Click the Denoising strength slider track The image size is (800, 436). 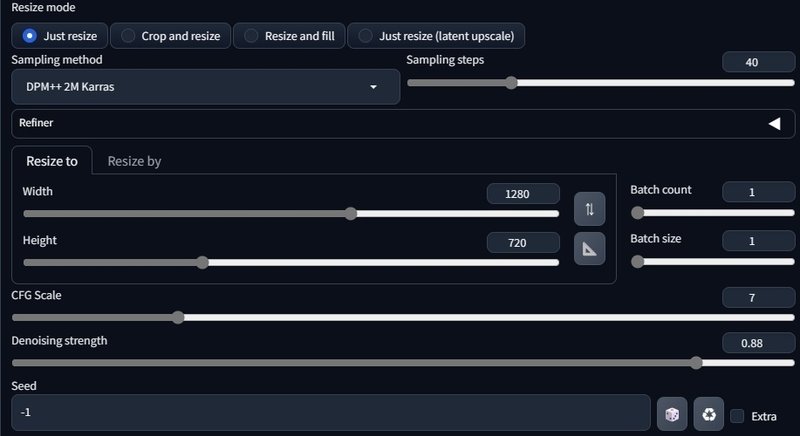pos(403,363)
